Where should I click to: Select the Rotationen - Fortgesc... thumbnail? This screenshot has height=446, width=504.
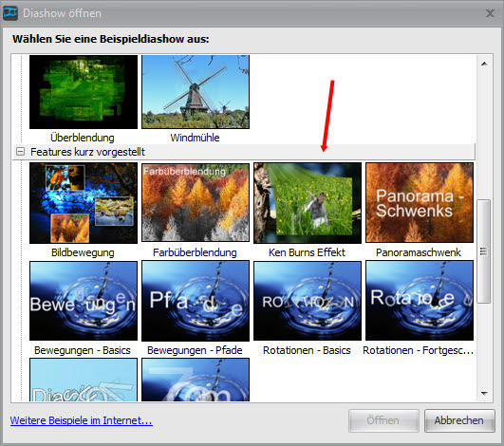click(x=420, y=301)
